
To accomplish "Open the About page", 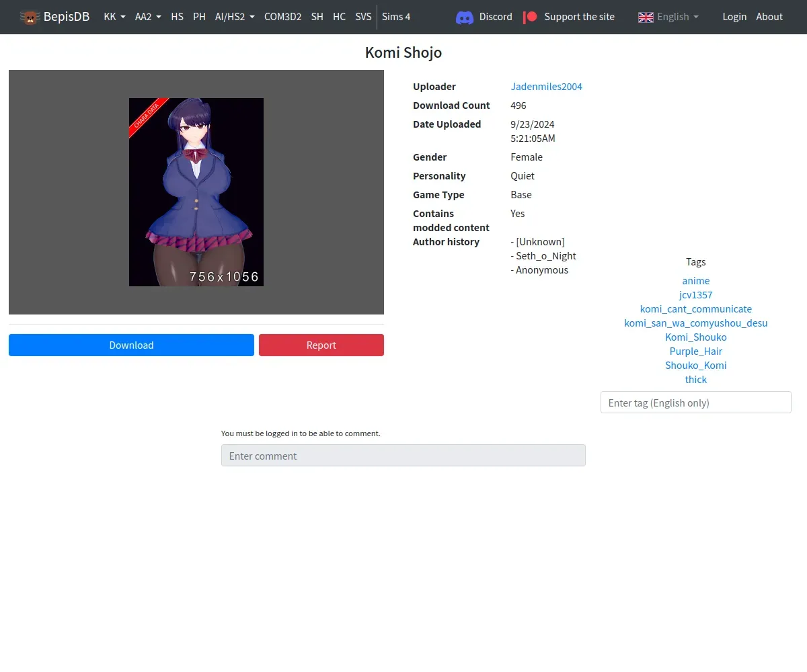I will [x=769, y=17].
